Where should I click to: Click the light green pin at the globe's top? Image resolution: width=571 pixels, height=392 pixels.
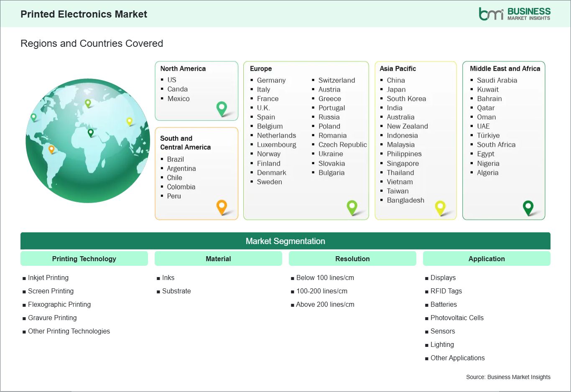point(88,103)
